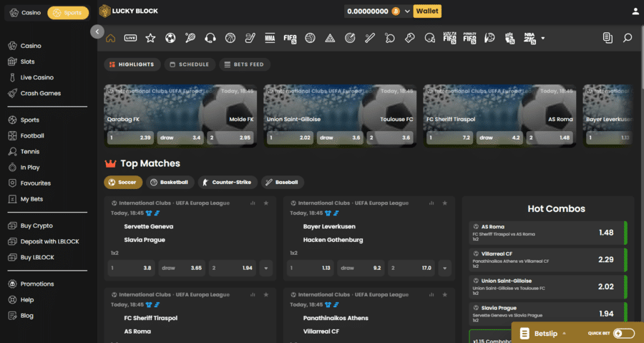Select the tennis racket sport icon
Image resolution: width=644 pixels, height=343 pixels.
coord(190,38)
